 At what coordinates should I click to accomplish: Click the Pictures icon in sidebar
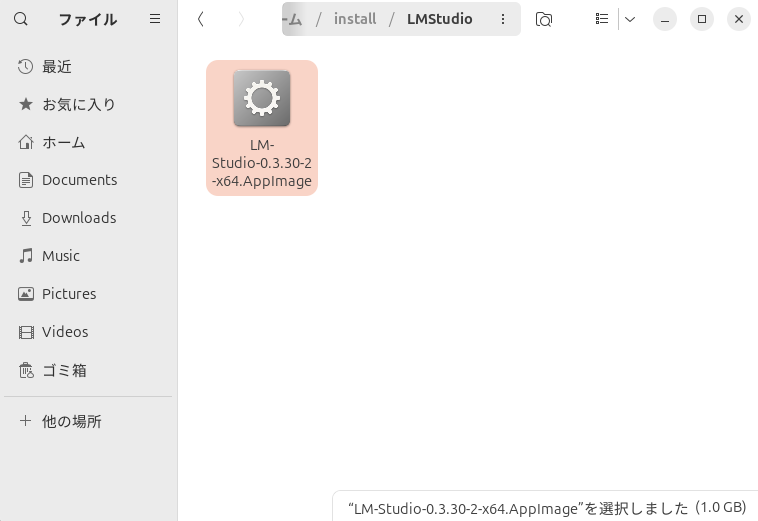point(26,294)
